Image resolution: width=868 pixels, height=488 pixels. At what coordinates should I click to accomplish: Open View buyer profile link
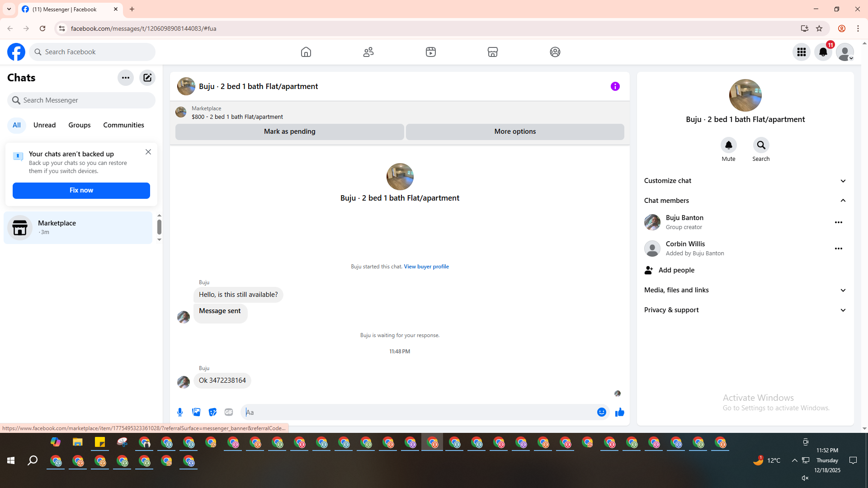(426, 267)
